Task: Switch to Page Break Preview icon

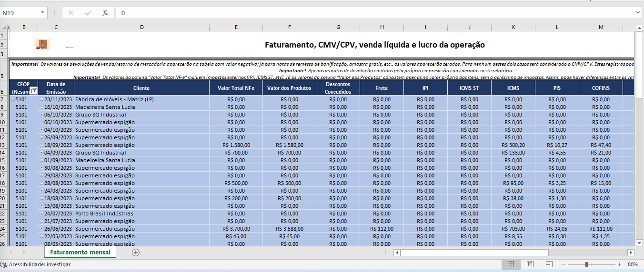Action: tap(549, 264)
